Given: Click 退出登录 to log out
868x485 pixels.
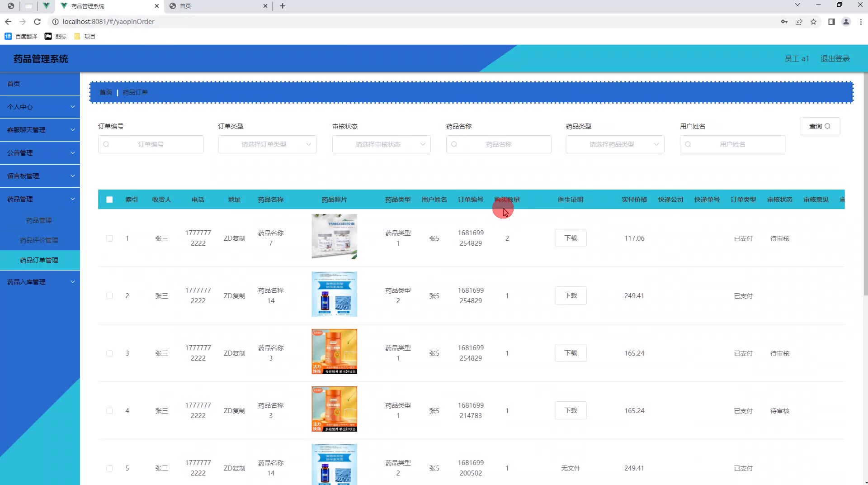Looking at the screenshot, I should click(x=835, y=59).
